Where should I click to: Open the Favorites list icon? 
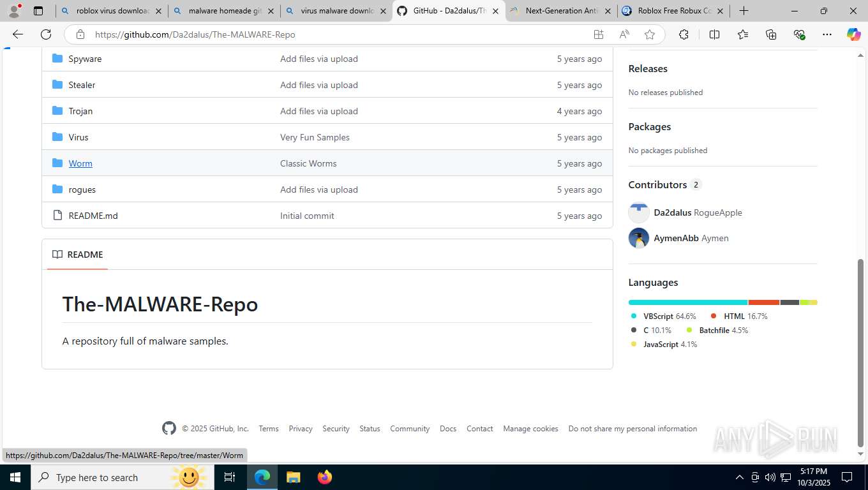(743, 34)
